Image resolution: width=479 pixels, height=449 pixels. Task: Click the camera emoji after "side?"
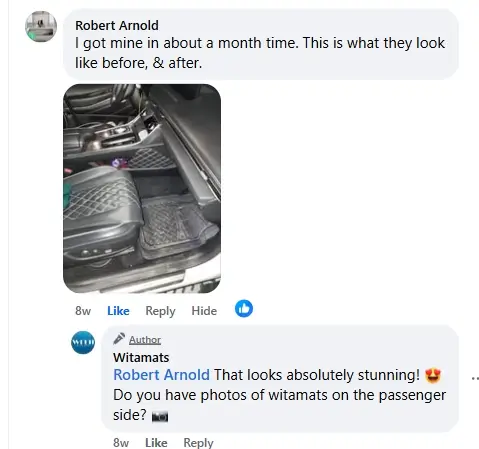(160, 416)
